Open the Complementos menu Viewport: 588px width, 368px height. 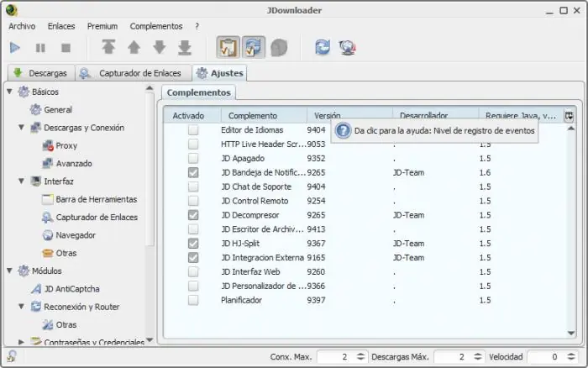tap(156, 26)
